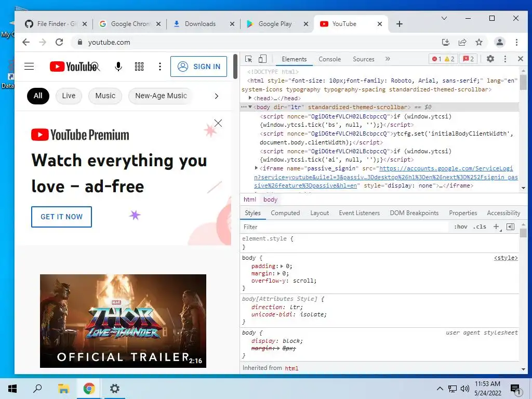Switch to the Downloads browser tab

pos(200,24)
